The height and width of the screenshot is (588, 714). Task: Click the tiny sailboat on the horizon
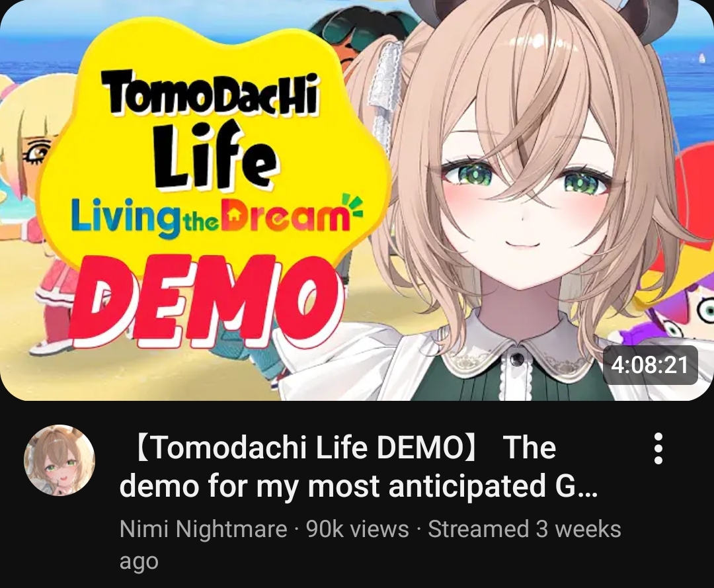click(701, 58)
